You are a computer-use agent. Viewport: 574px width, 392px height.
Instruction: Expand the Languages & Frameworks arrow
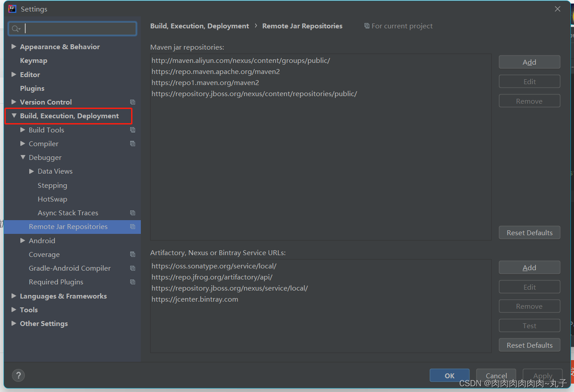click(x=14, y=296)
